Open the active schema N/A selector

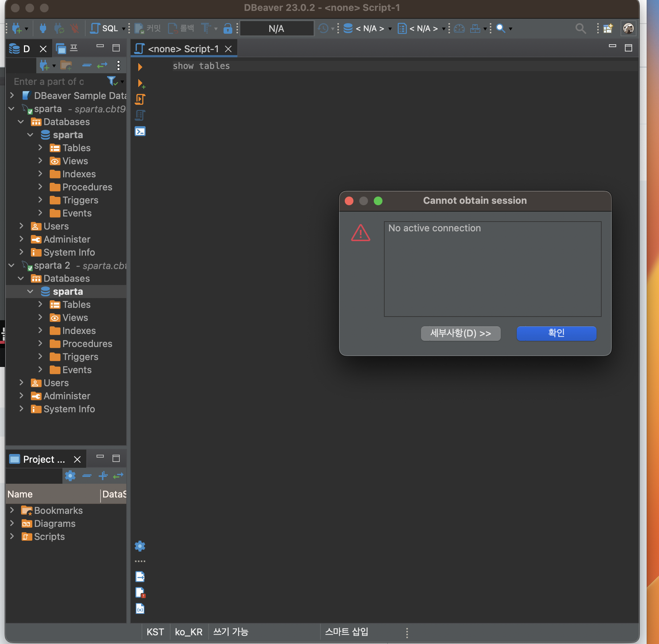click(x=421, y=28)
